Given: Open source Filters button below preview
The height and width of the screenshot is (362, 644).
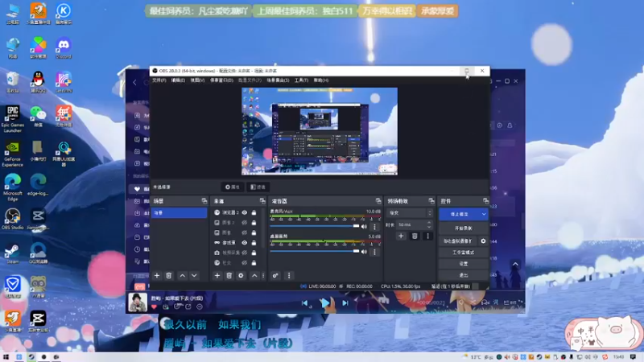Looking at the screenshot, I should coord(258,187).
